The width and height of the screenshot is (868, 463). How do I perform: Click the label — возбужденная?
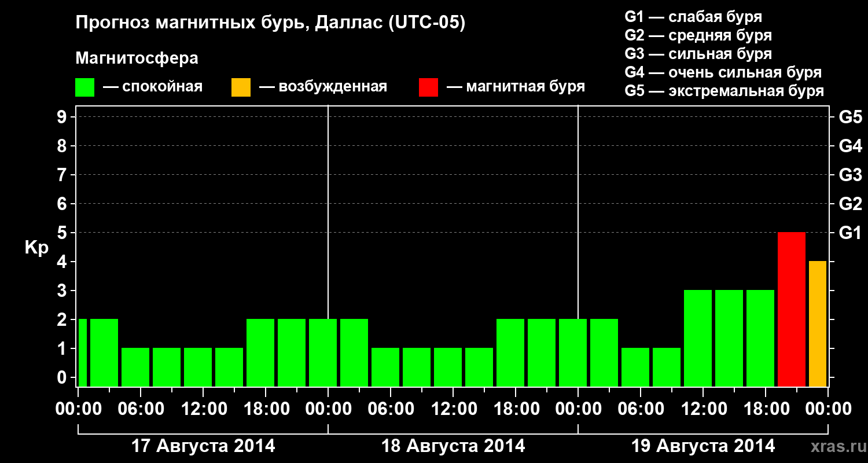(323, 87)
